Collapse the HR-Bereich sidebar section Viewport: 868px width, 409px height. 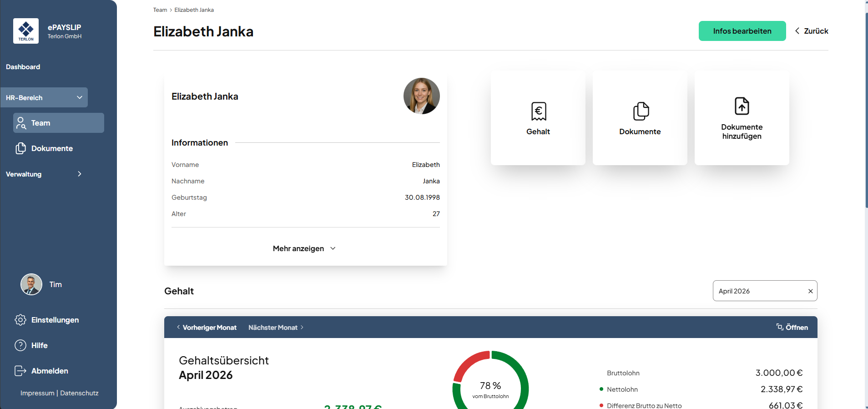point(80,97)
